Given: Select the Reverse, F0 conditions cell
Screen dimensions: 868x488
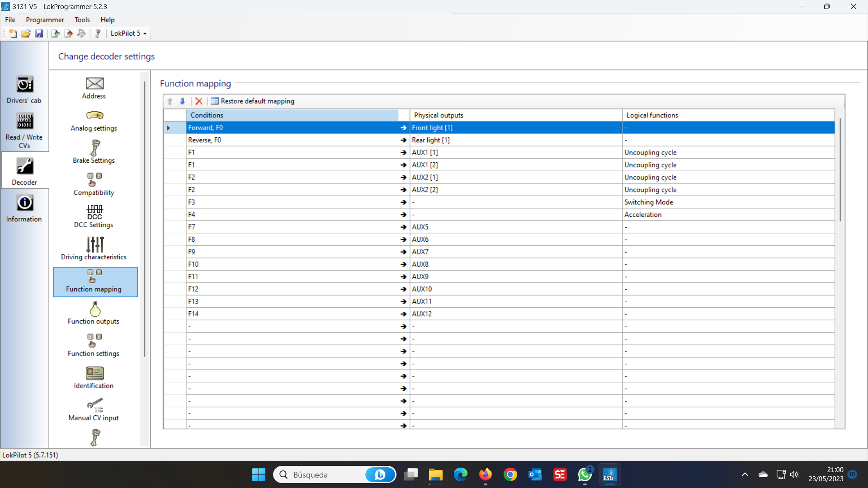Looking at the screenshot, I should [292, 140].
